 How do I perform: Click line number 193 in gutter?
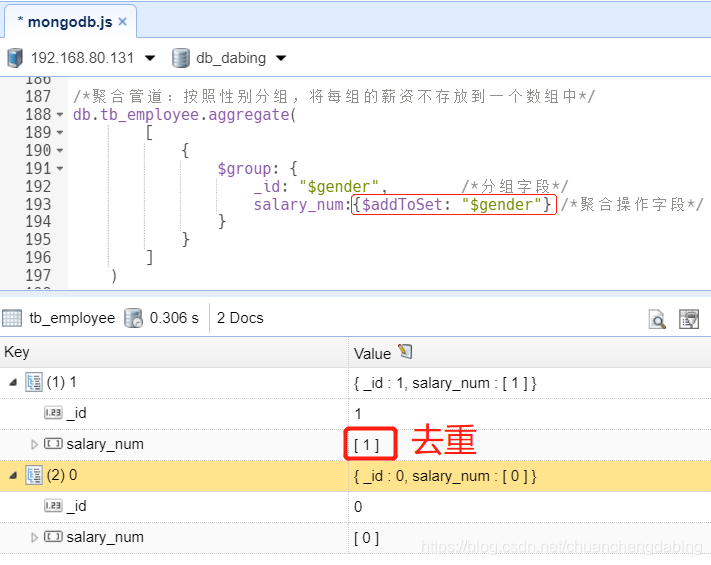[x=38, y=205]
